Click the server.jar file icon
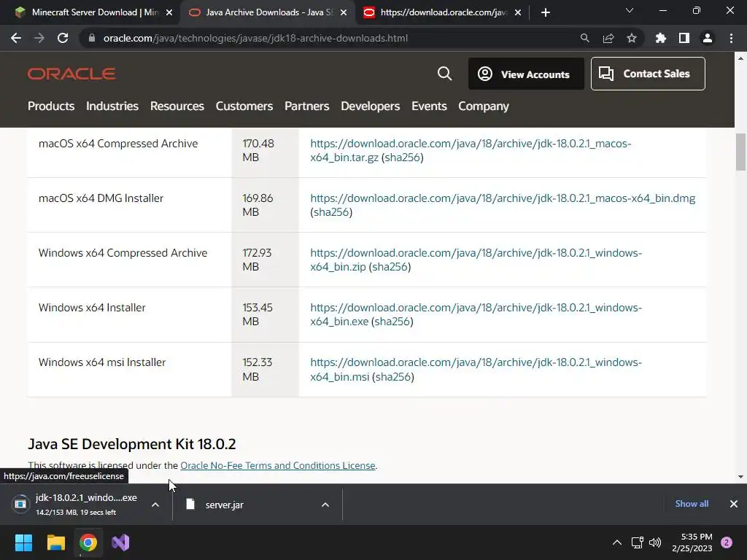 pos(190,504)
